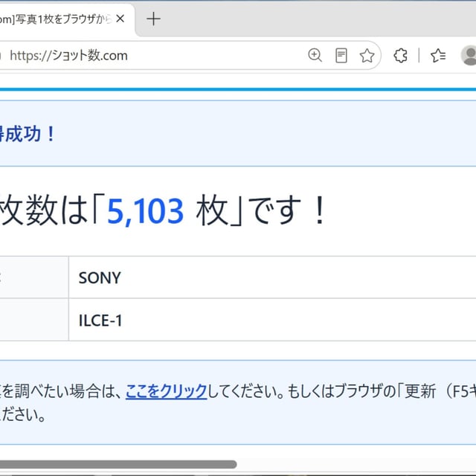
Task: Open the favorites list icon
Action: click(x=438, y=56)
